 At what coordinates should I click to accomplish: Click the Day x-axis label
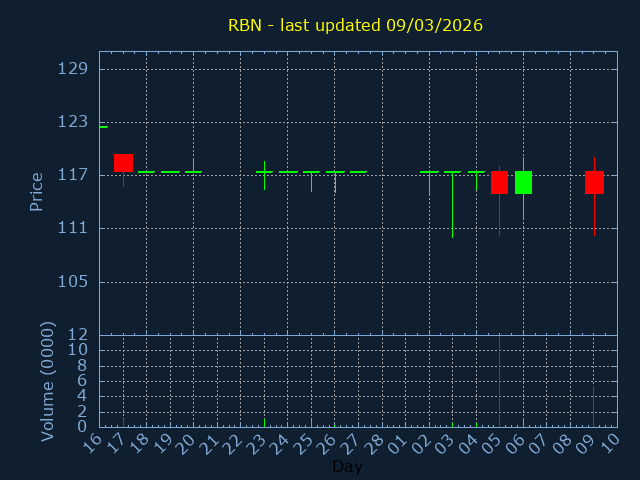(347, 467)
